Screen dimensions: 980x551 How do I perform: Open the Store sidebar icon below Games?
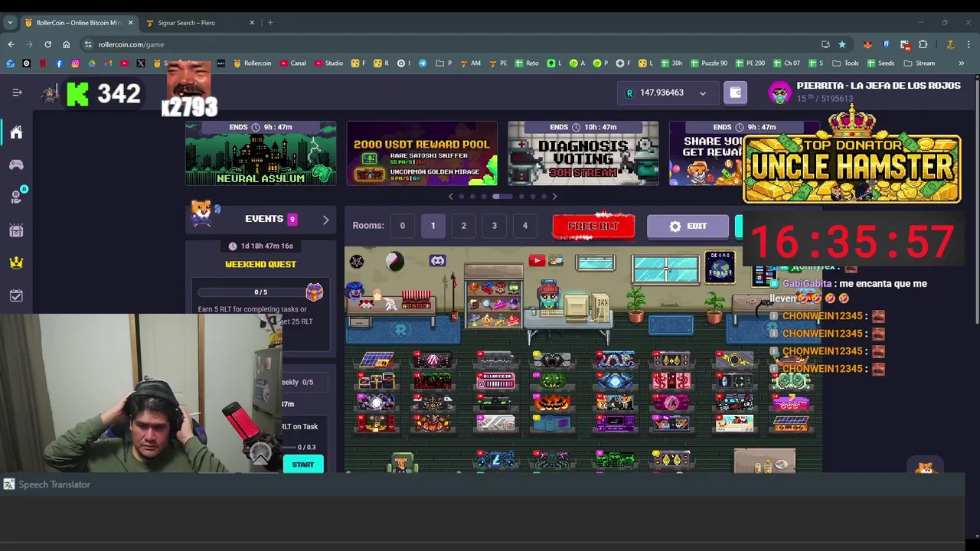click(16, 197)
